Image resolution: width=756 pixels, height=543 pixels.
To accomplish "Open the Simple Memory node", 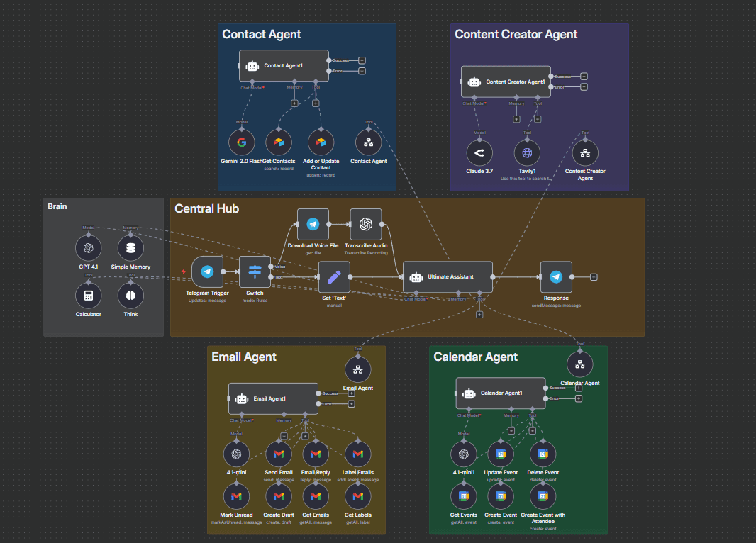I will pyautogui.click(x=130, y=248).
